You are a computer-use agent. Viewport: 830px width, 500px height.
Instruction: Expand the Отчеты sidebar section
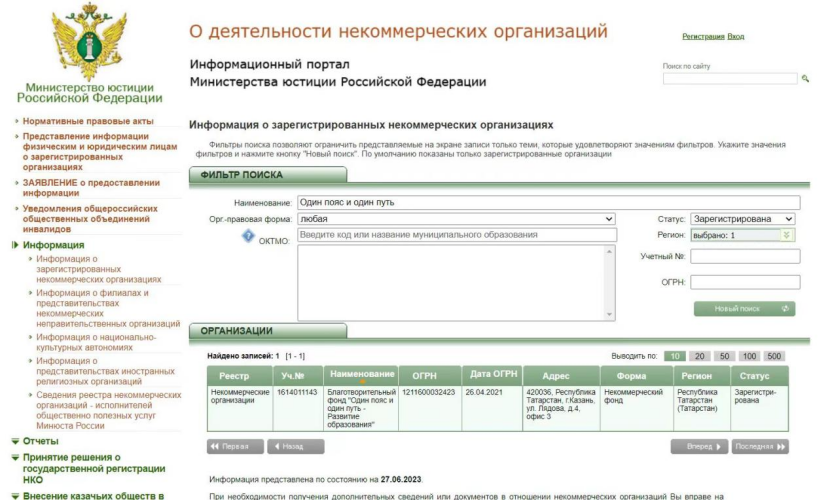click(x=15, y=441)
